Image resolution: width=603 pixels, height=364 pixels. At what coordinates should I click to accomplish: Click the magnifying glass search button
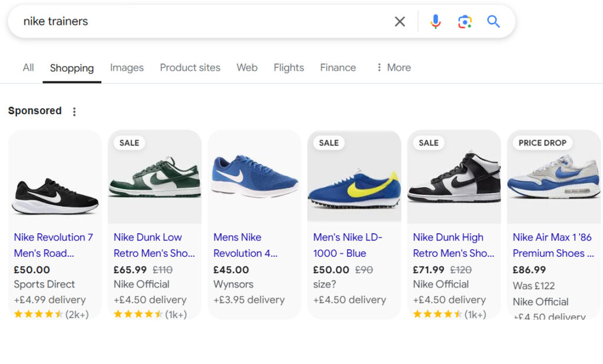pyautogui.click(x=493, y=22)
